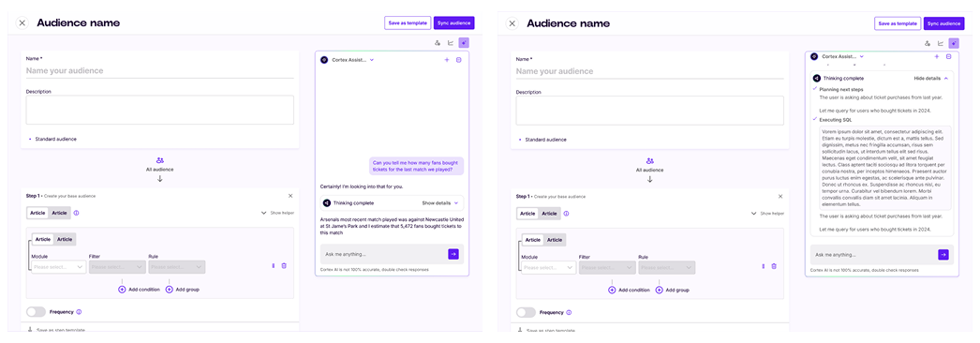The image size is (980, 343).
Task: Click Save as template in left screen
Action: tap(408, 23)
